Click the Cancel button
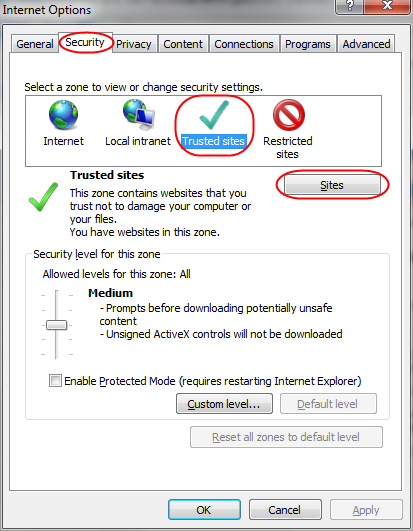Screen dimensions: 413x531 pyautogui.click(x=285, y=510)
